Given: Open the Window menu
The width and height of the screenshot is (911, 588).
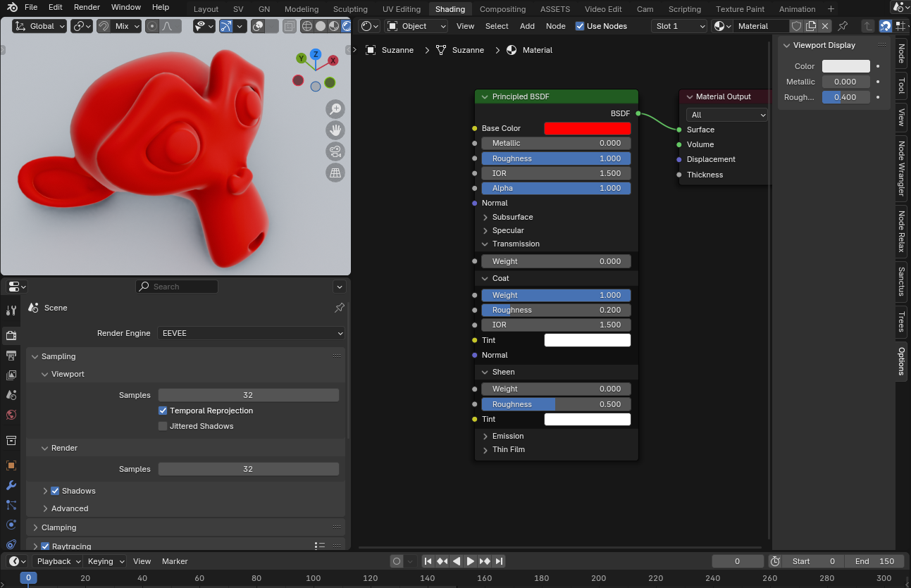Looking at the screenshot, I should click(x=126, y=7).
